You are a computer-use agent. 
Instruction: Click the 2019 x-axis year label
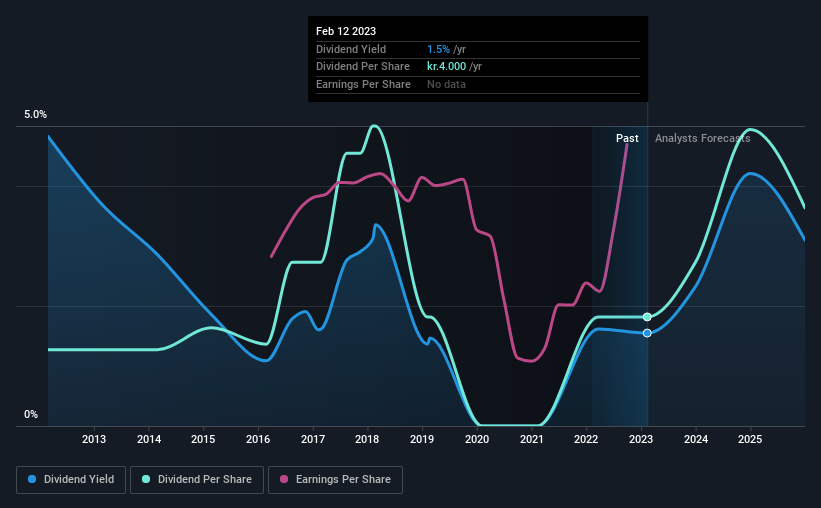422,439
